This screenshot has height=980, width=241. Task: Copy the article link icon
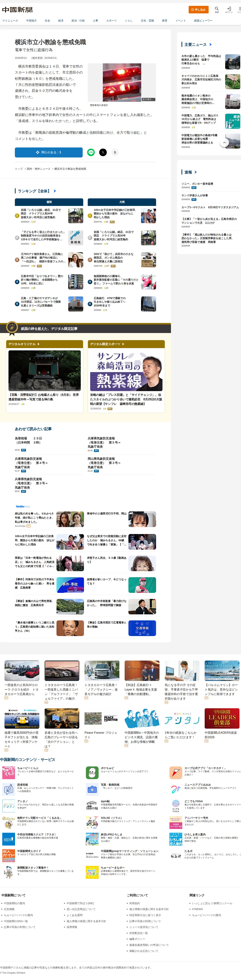(115, 152)
